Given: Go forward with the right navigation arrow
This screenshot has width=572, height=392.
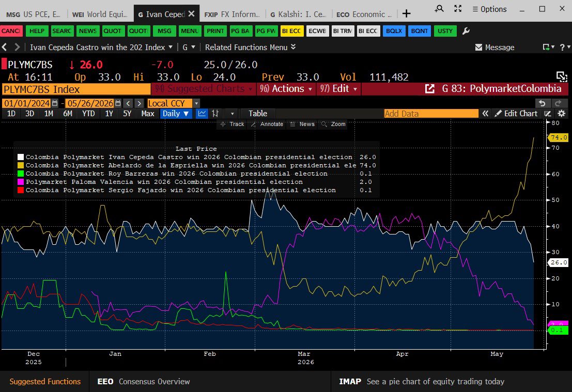Looking at the screenshot, I should (17, 47).
